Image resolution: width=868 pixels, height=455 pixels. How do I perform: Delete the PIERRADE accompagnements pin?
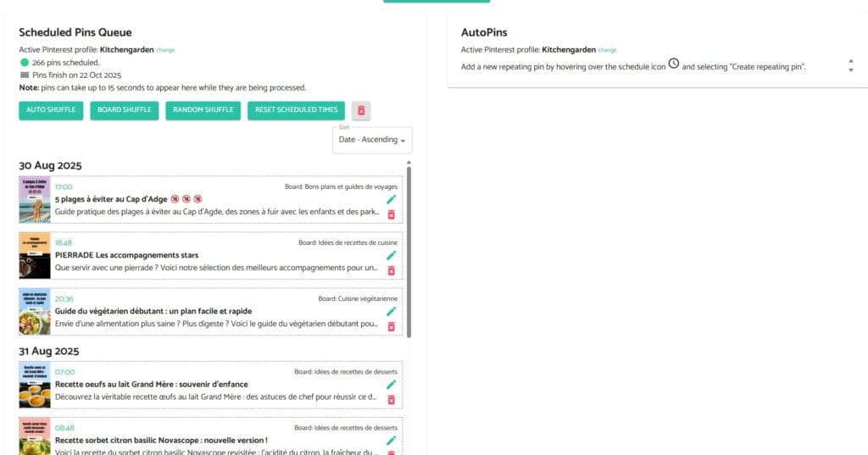[x=391, y=270]
